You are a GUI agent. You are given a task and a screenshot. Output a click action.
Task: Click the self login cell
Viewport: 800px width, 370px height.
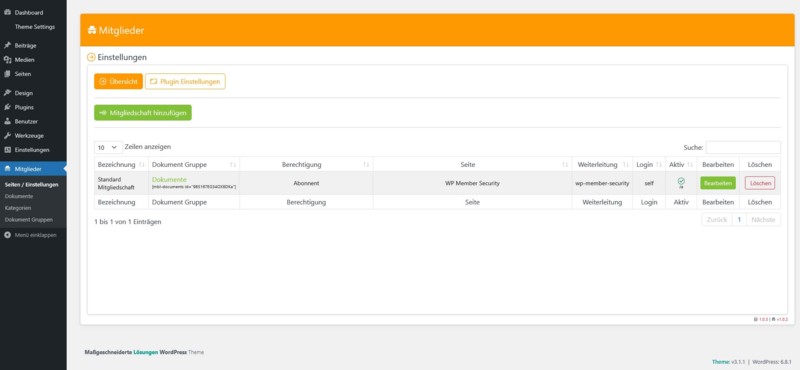click(x=649, y=183)
